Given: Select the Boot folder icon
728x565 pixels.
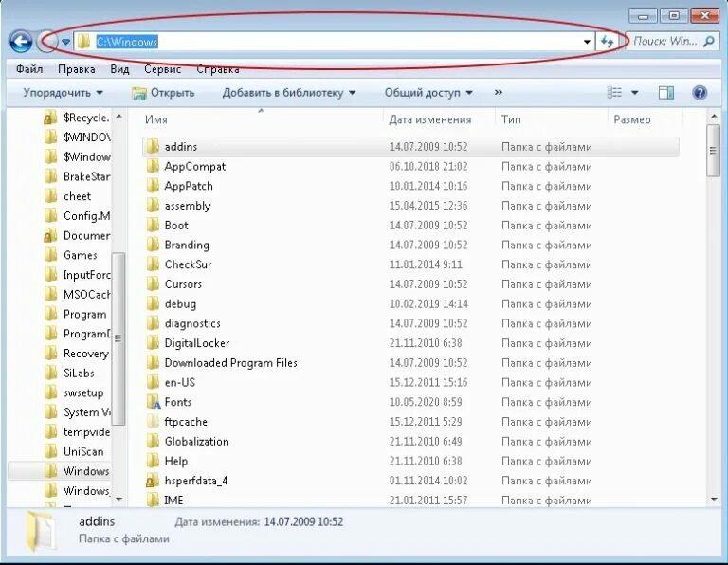Looking at the screenshot, I should pos(153,226).
